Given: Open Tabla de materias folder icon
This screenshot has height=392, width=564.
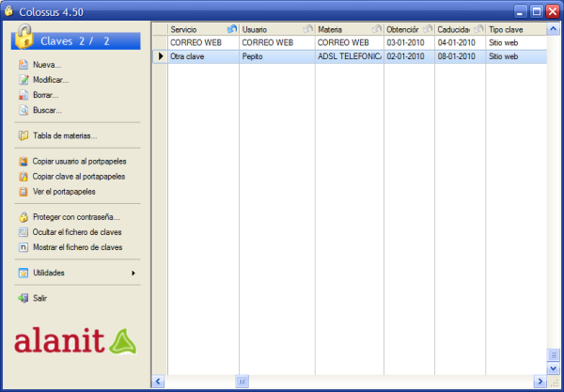Looking at the screenshot, I should [x=23, y=135].
